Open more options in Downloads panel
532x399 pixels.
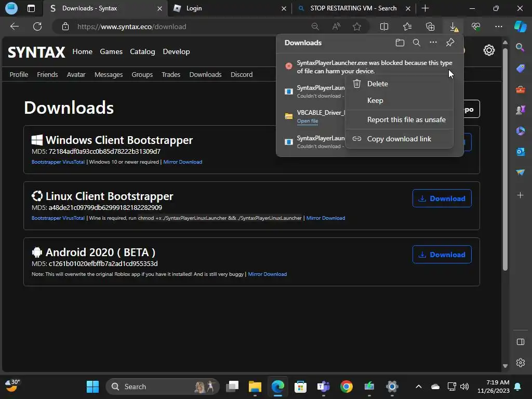click(433, 43)
